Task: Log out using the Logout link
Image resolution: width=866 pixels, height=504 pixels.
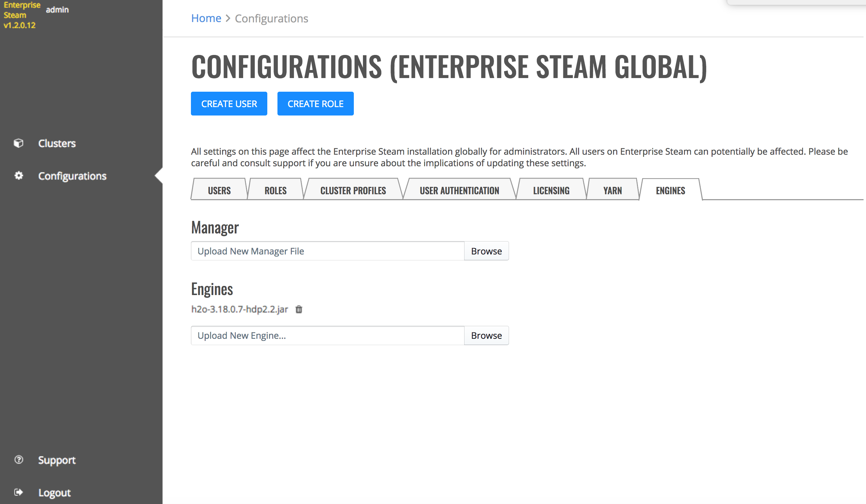Action: point(54,493)
